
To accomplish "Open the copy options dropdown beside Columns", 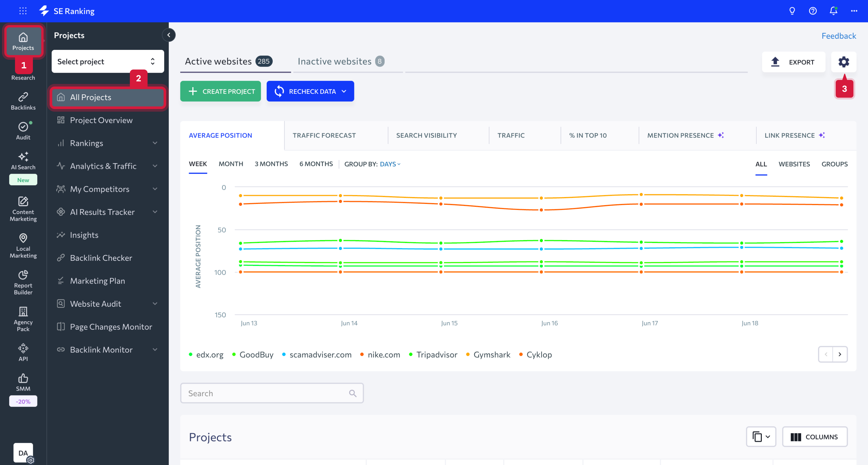I will coord(761,437).
